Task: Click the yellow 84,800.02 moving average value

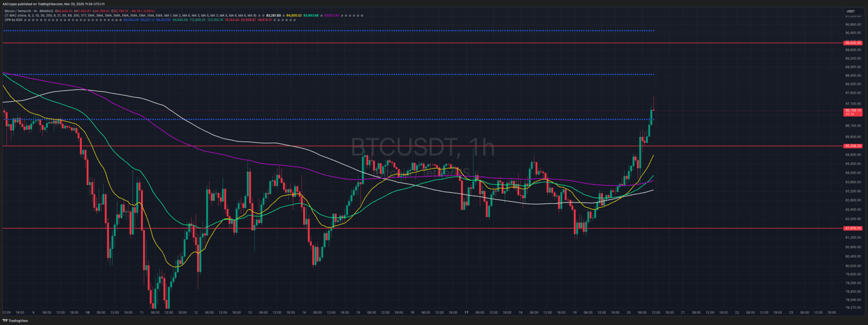Action: (293, 15)
